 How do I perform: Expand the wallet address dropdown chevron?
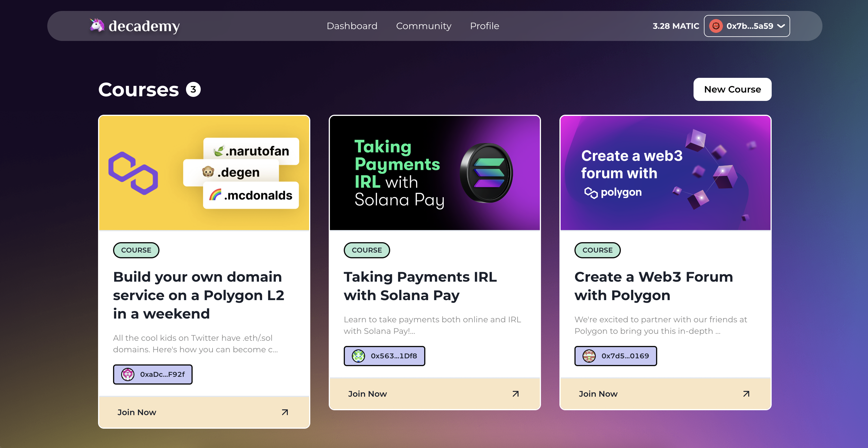click(x=781, y=26)
